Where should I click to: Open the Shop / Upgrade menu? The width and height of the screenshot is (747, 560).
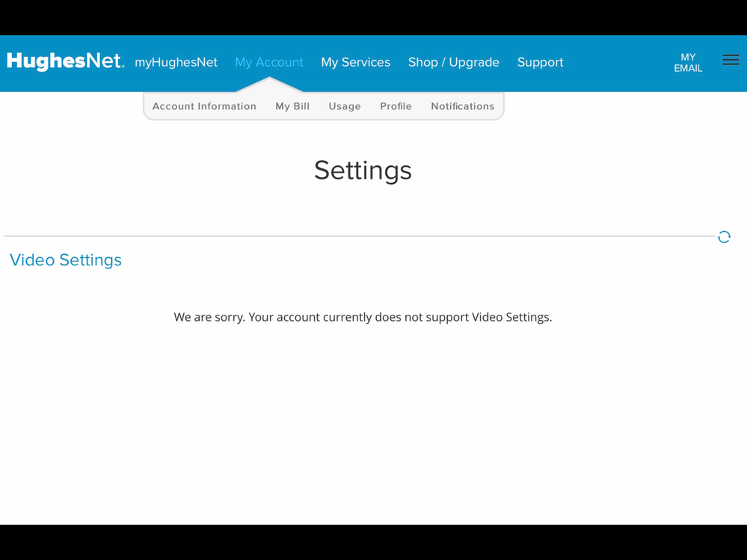(453, 63)
